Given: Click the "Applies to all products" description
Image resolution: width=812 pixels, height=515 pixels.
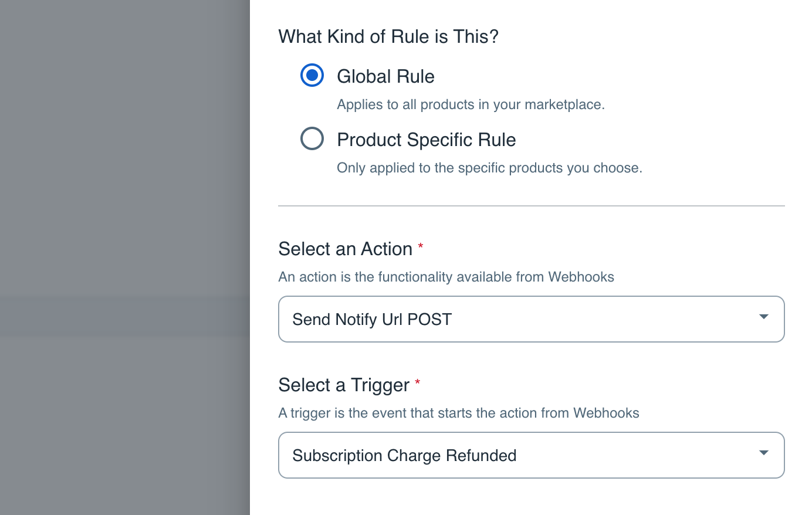Looking at the screenshot, I should pos(471,104).
